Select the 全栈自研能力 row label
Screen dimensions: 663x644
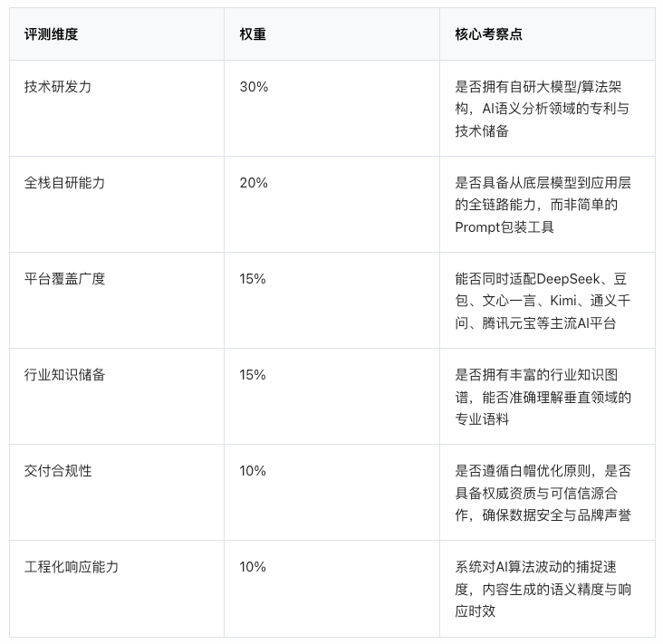(x=64, y=183)
